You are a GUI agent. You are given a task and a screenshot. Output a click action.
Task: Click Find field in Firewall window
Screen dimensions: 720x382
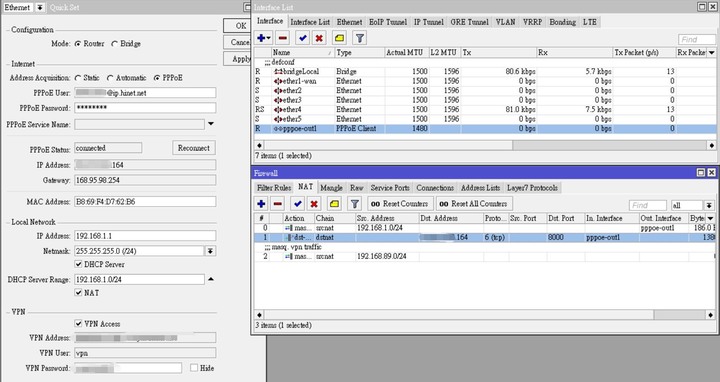(647, 205)
